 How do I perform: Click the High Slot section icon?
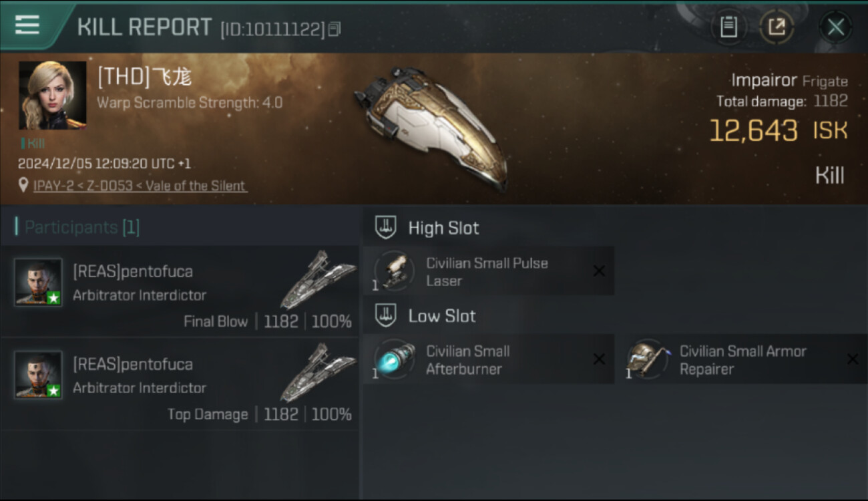(x=385, y=227)
